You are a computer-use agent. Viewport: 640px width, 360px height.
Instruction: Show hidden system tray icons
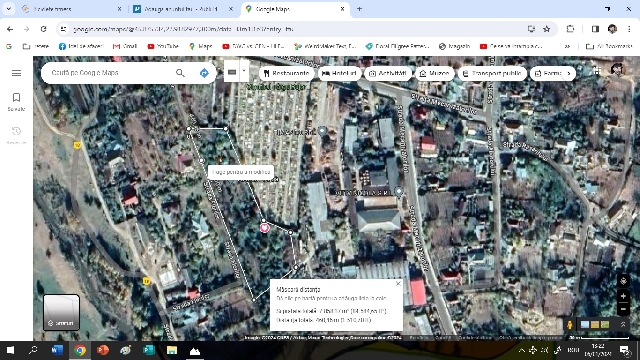[x=522, y=350]
